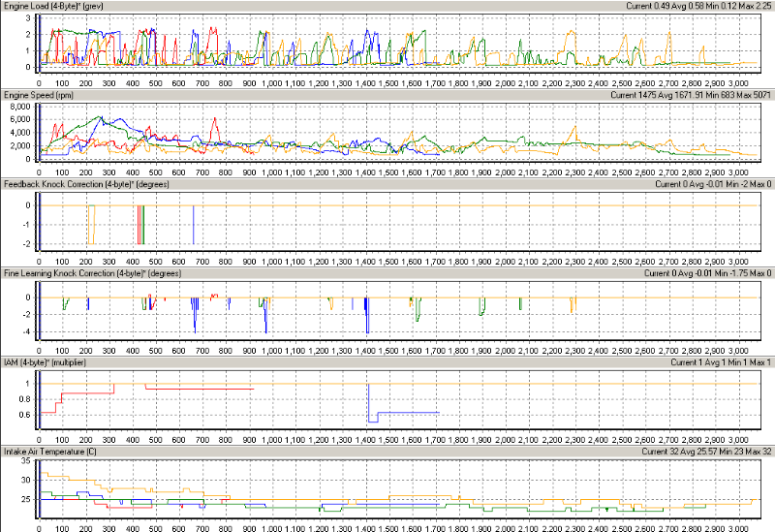Screen dimensions: 775x532
Task: Click blue cursor line in Engine Load graph
Action: coord(41,44)
